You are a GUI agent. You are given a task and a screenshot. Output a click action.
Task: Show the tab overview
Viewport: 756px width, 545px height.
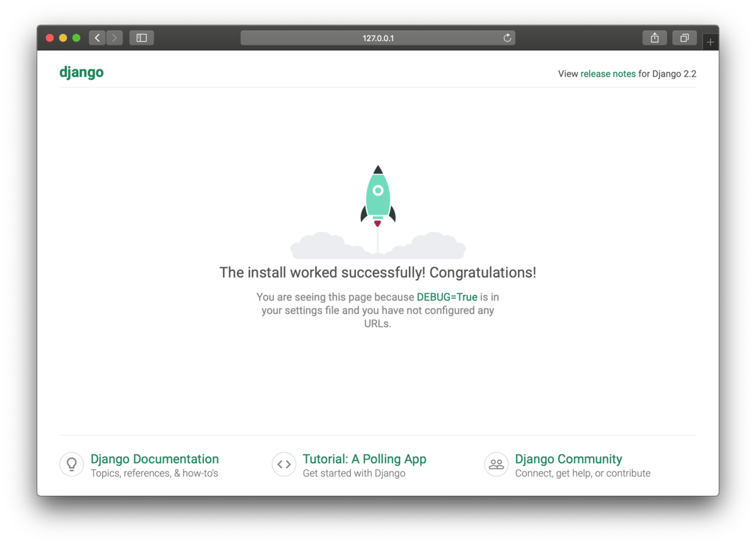tap(684, 38)
